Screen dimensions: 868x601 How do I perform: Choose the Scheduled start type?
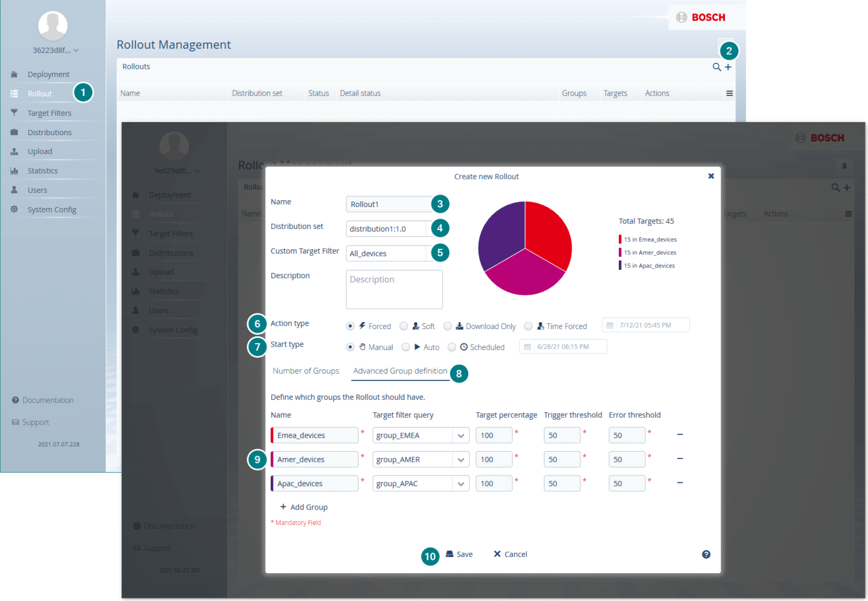coord(452,347)
